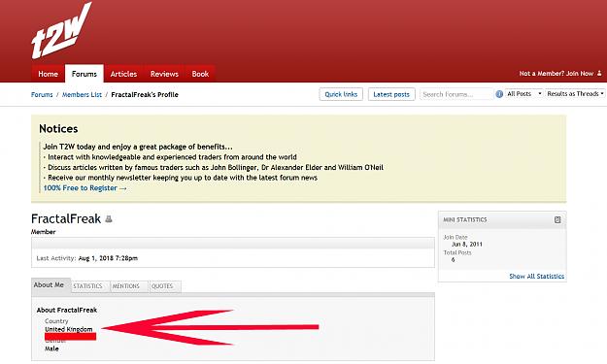
Task: Click Not a Member? Join Now link
Action: point(556,74)
